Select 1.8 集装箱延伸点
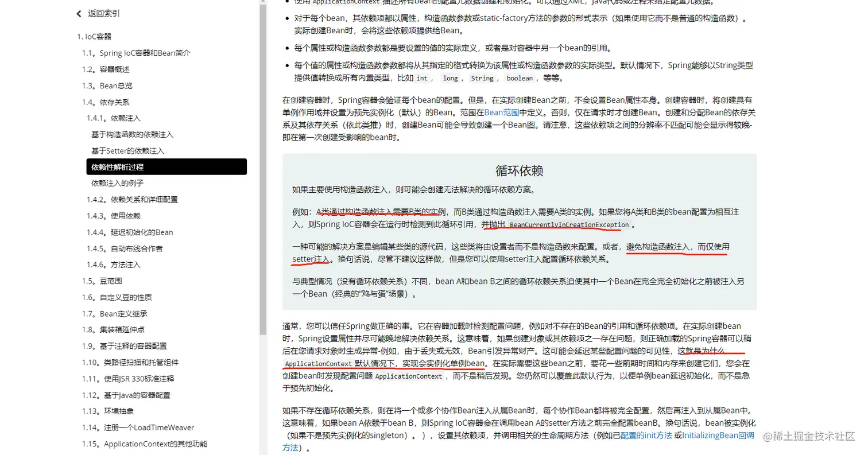 click(x=113, y=330)
